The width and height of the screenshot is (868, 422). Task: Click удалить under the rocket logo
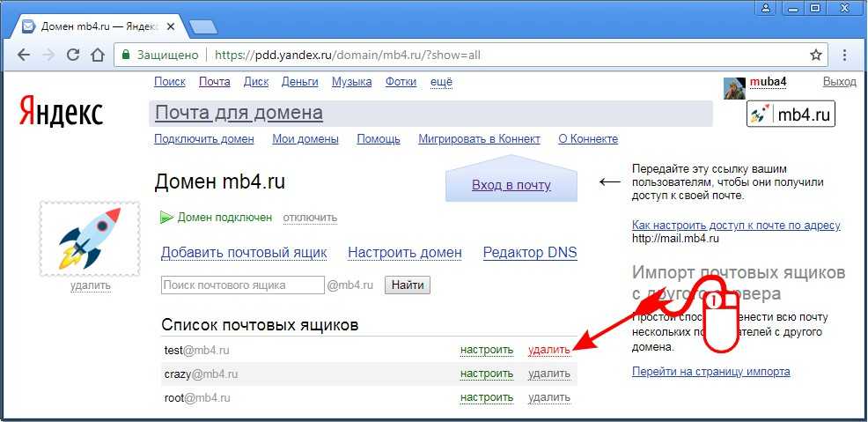point(90,285)
